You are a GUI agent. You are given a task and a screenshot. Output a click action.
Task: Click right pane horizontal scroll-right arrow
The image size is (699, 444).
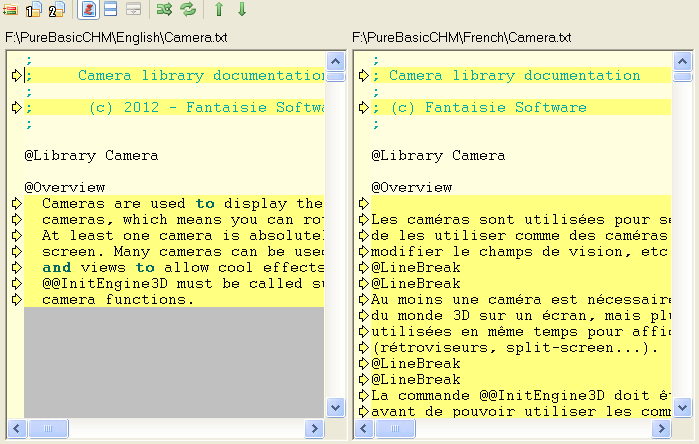pos(662,428)
